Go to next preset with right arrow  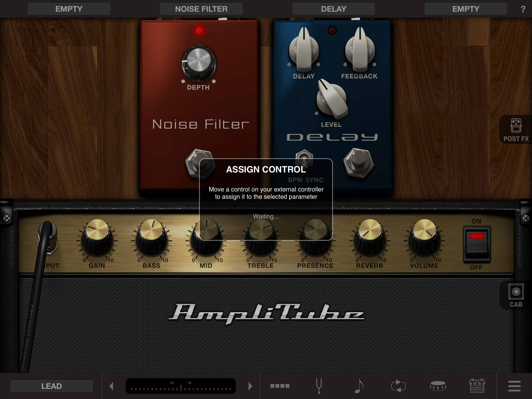pyautogui.click(x=250, y=386)
